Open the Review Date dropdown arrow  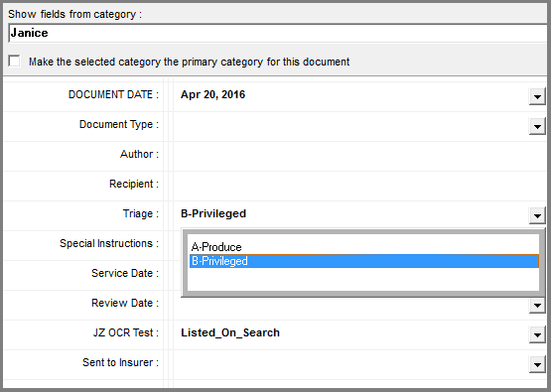[537, 305]
